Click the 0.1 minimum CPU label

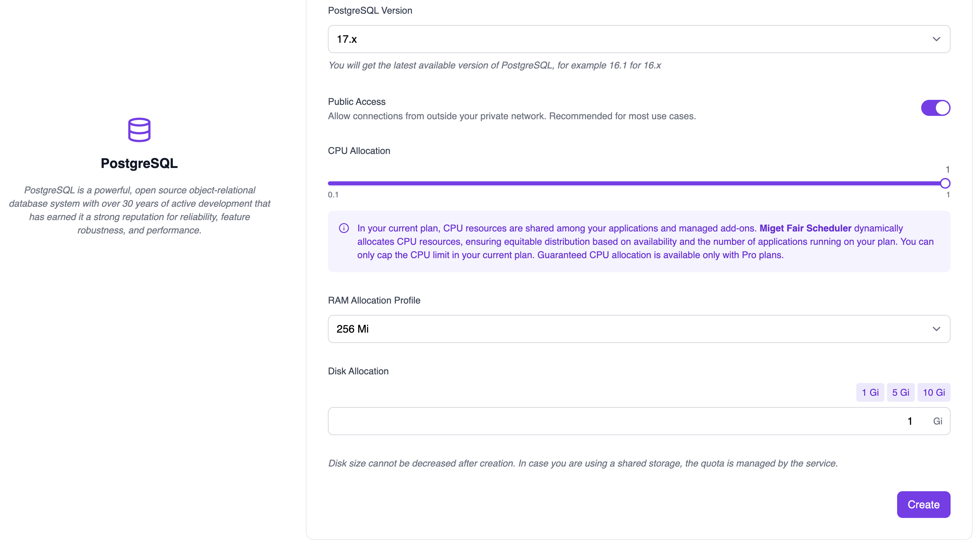click(333, 195)
